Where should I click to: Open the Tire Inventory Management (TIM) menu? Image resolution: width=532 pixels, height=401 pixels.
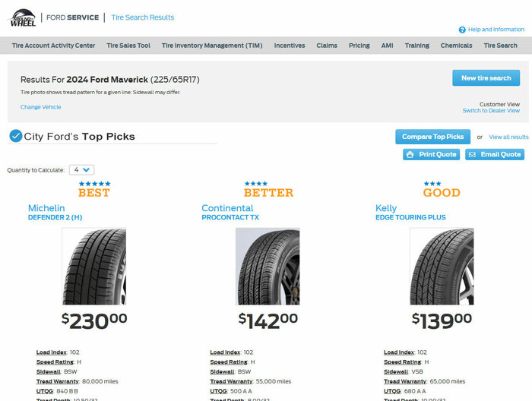point(212,46)
